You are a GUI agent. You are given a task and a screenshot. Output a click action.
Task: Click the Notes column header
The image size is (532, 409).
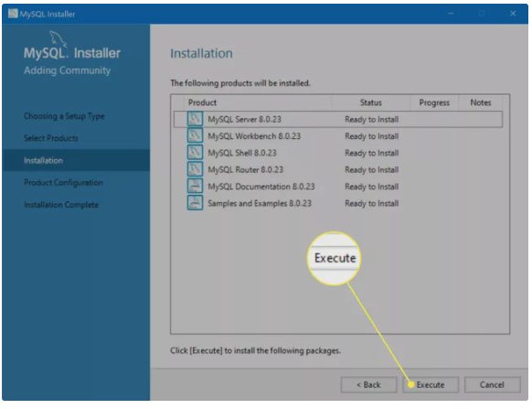click(x=481, y=102)
